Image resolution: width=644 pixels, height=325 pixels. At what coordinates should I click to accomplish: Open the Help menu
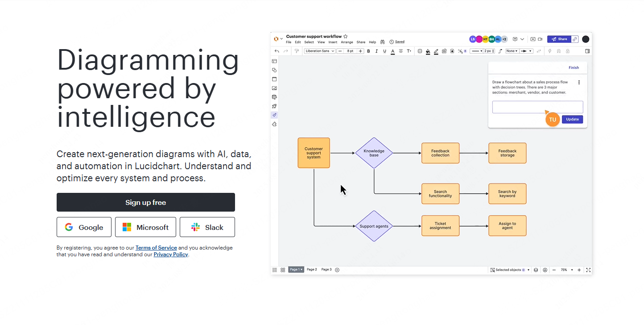pos(372,42)
